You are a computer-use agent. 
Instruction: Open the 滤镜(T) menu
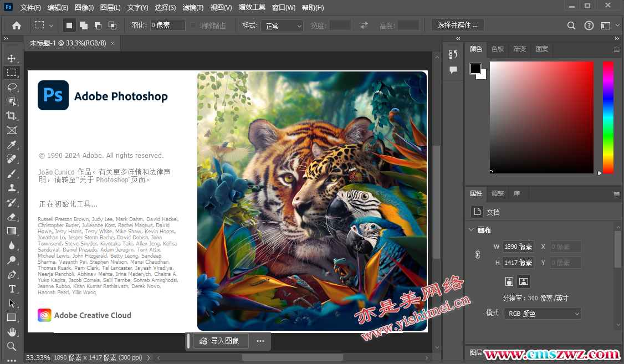(193, 8)
